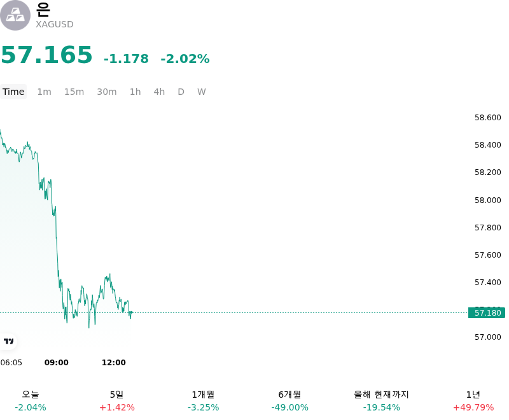Select the 1개월 range -3.25%
509x420 pixels.
pyautogui.click(x=203, y=401)
